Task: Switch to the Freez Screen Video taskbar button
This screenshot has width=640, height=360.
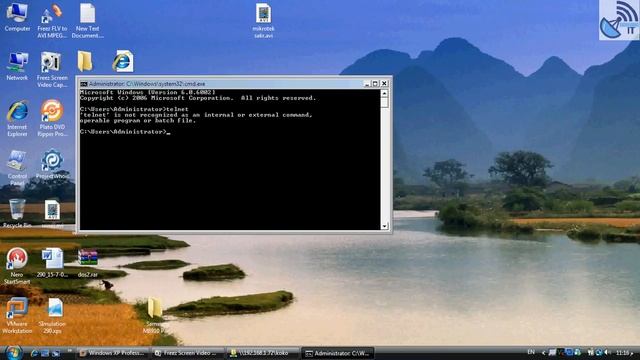Action: [x=188, y=353]
